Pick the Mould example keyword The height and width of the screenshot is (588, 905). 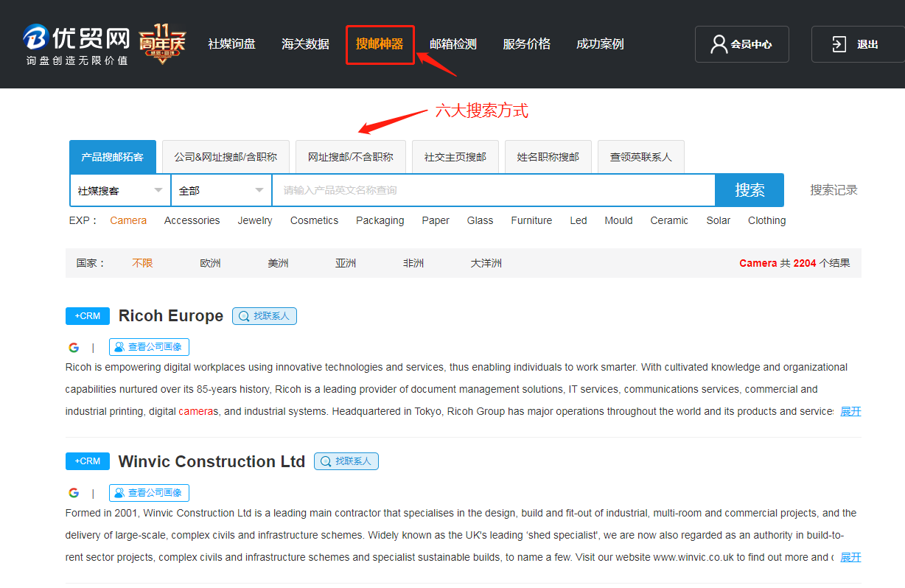(x=619, y=220)
